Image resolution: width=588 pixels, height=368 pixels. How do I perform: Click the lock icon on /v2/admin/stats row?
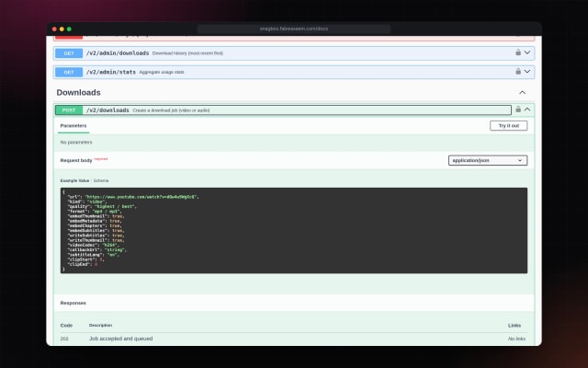518,72
